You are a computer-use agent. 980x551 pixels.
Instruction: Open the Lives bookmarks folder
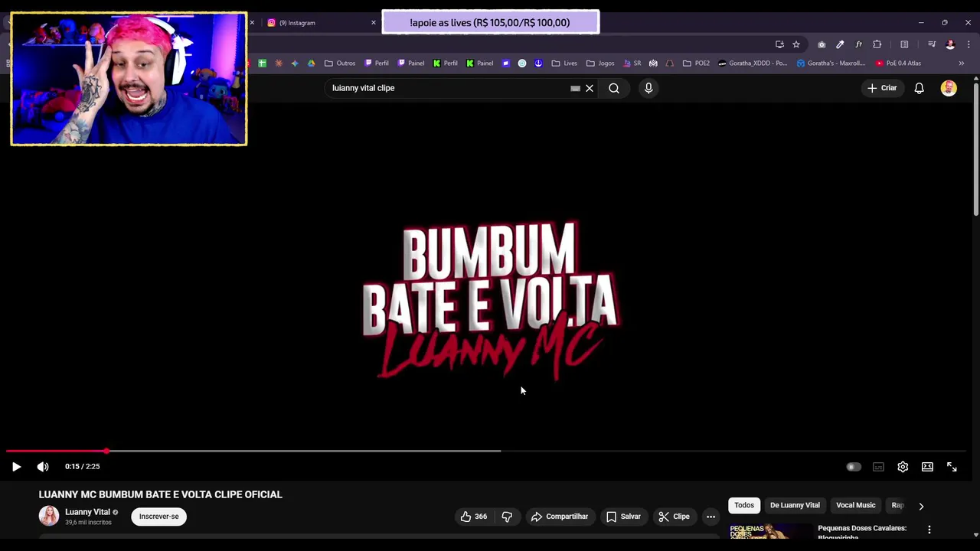coord(564,64)
